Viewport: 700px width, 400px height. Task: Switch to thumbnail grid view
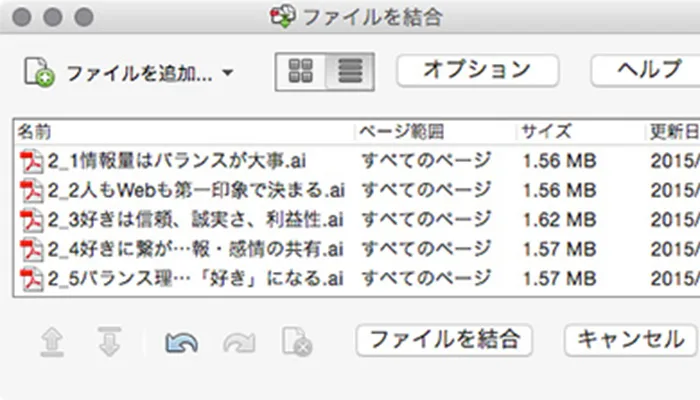[x=300, y=71]
